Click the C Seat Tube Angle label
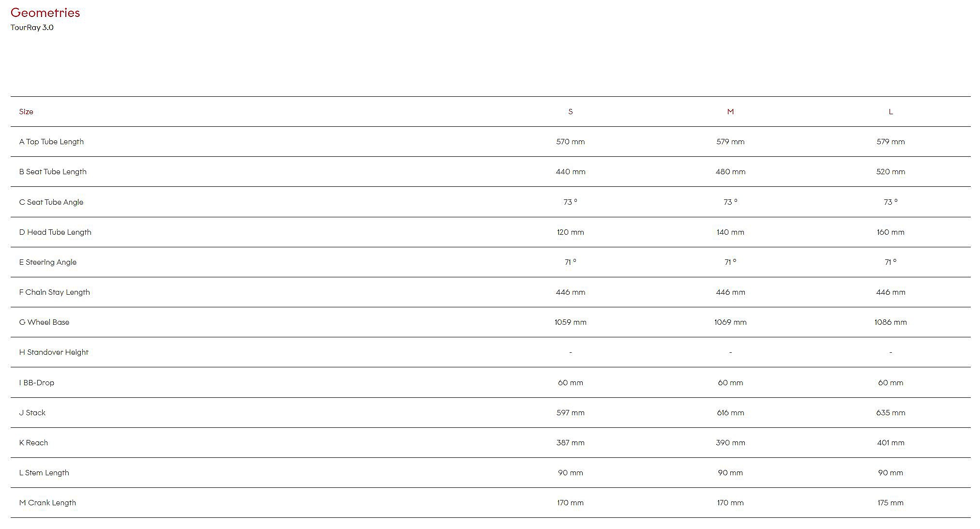This screenshot has width=980, height=529. [x=51, y=202]
